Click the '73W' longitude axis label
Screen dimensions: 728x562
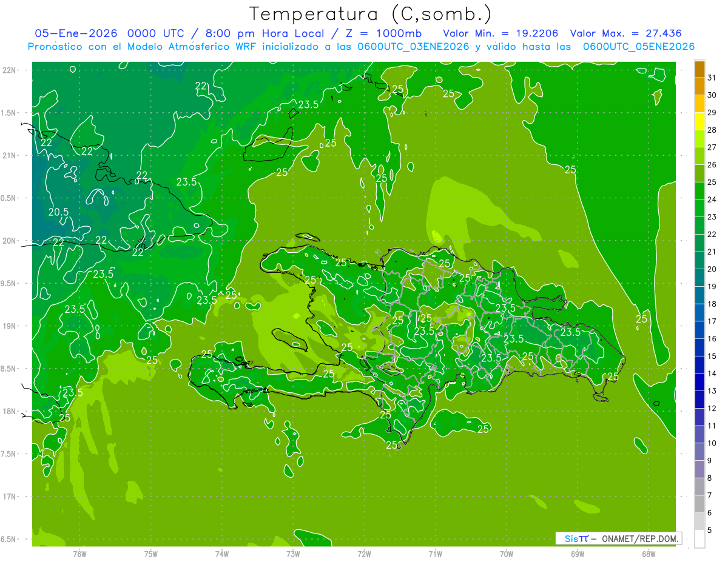pos(293,554)
